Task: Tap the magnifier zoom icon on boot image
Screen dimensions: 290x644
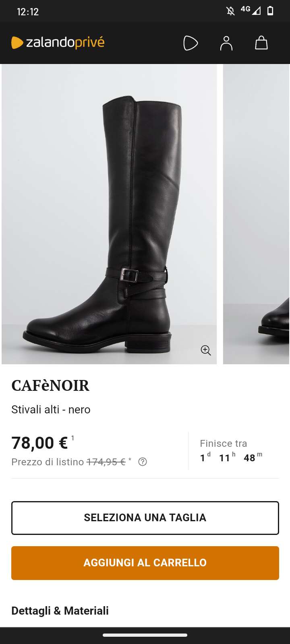Action: [206, 350]
